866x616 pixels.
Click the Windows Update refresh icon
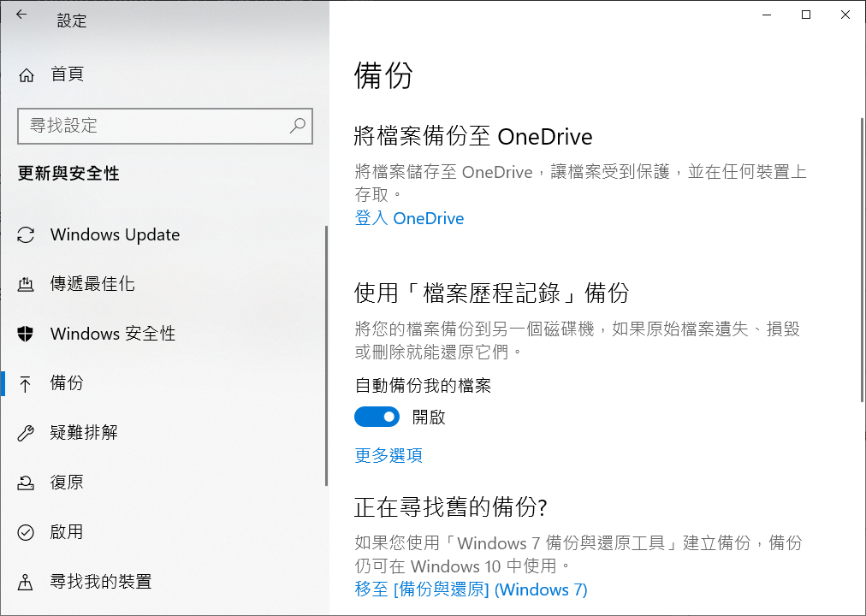click(x=26, y=235)
